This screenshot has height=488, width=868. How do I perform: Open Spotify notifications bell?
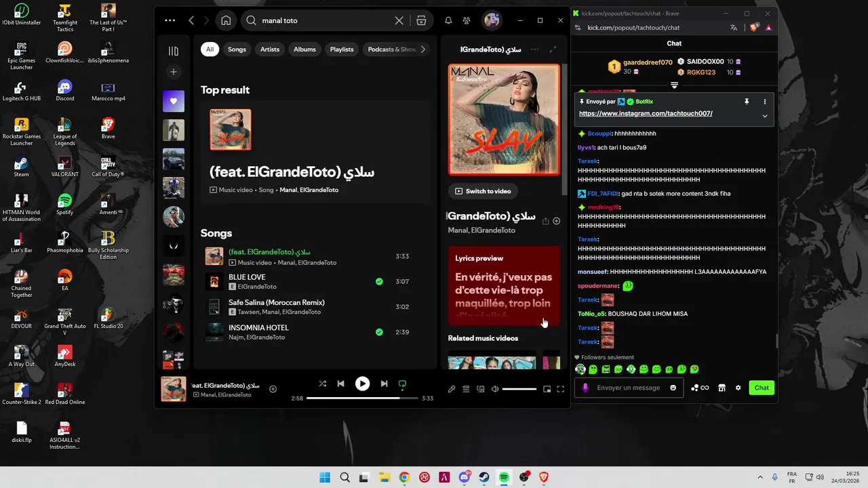[x=448, y=20]
